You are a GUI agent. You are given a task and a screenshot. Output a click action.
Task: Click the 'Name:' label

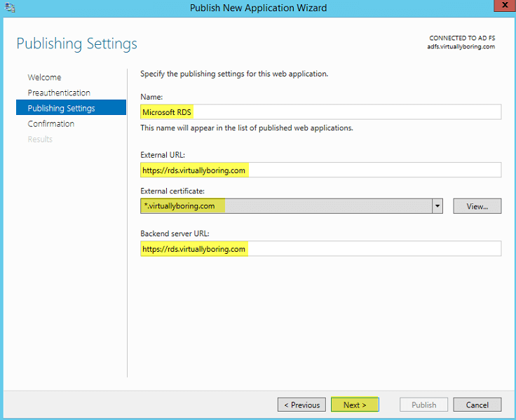point(151,97)
